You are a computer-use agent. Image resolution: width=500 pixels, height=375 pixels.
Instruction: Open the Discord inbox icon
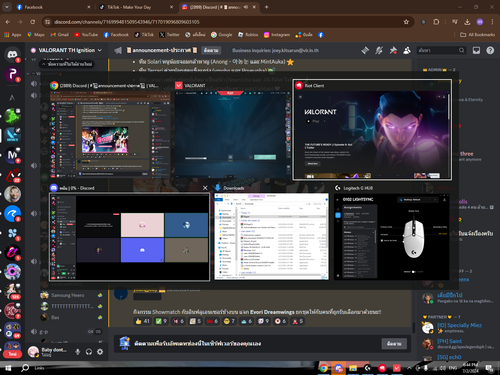click(x=476, y=50)
